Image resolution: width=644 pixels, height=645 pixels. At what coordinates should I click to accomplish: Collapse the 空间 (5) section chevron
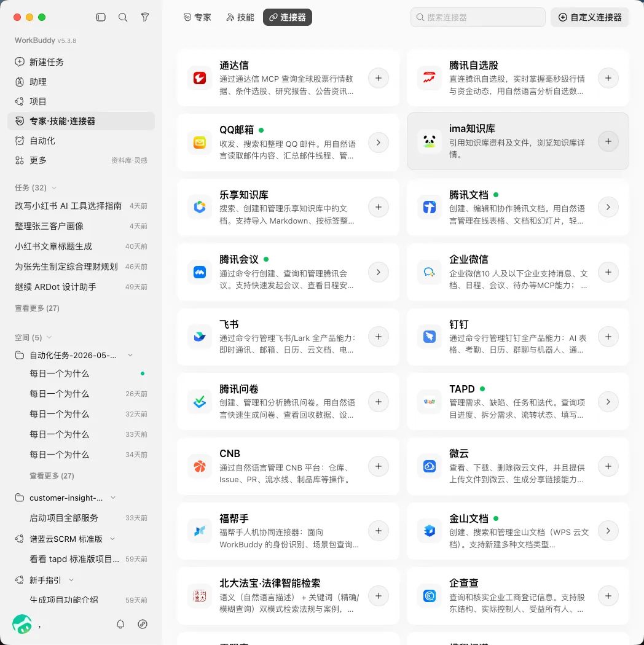[x=49, y=337]
